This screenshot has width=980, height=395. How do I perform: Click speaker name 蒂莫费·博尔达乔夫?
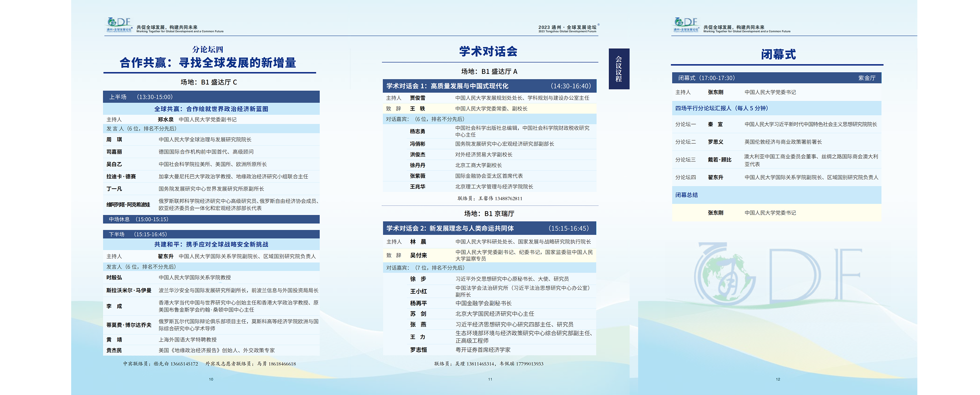(129, 325)
